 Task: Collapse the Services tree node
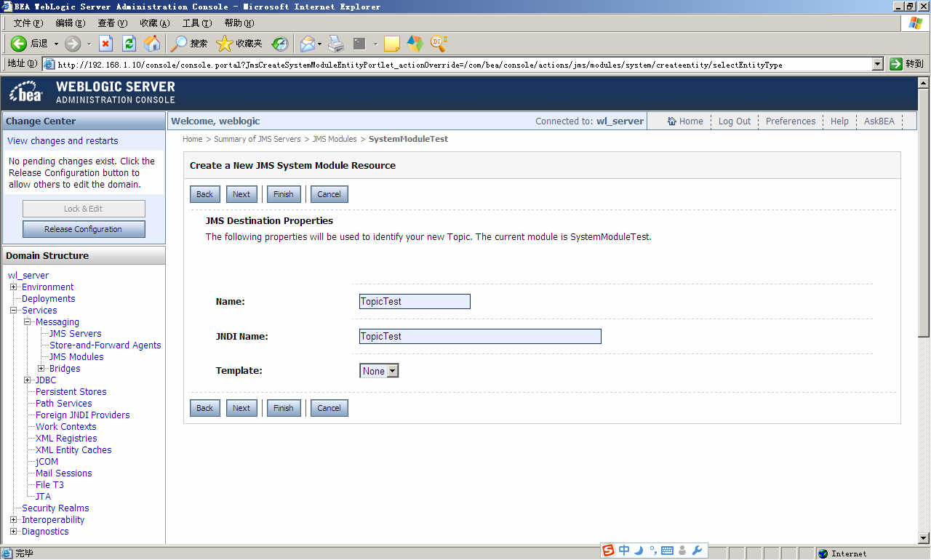pos(13,310)
